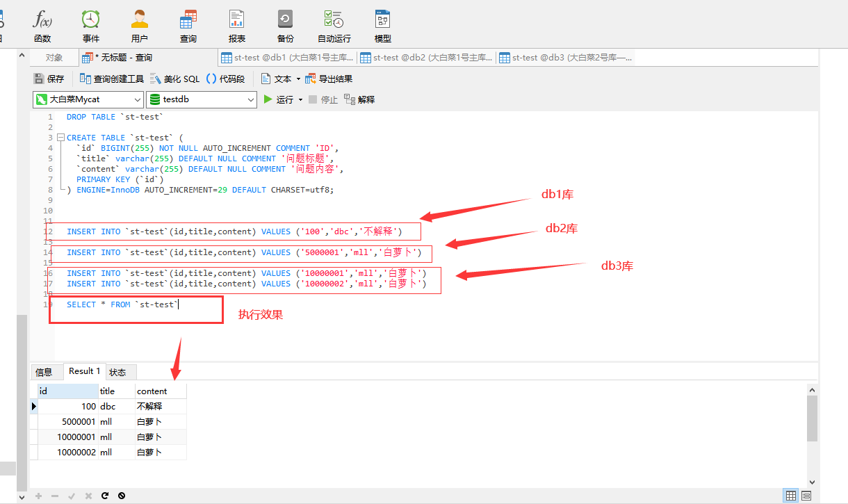The width and height of the screenshot is (848, 504).
Task: Click 导出结果 to export results
Action: point(329,79)
